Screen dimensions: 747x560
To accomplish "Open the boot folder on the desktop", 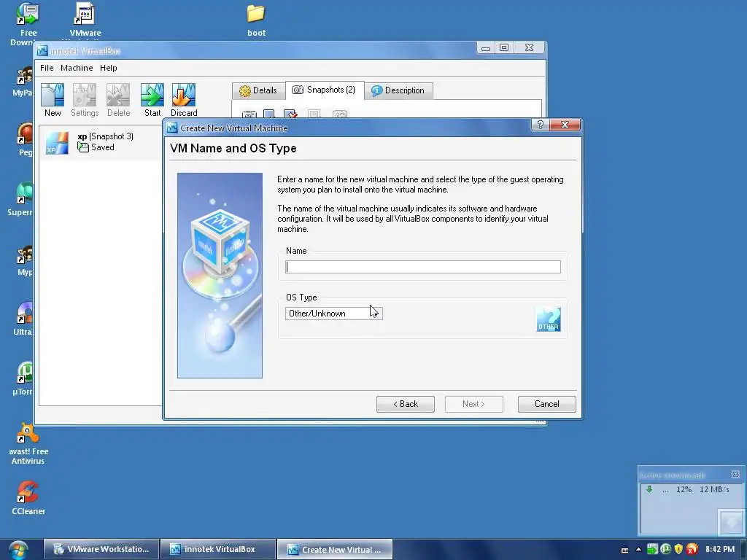I will pyautogui.click(x=256, y=20).
